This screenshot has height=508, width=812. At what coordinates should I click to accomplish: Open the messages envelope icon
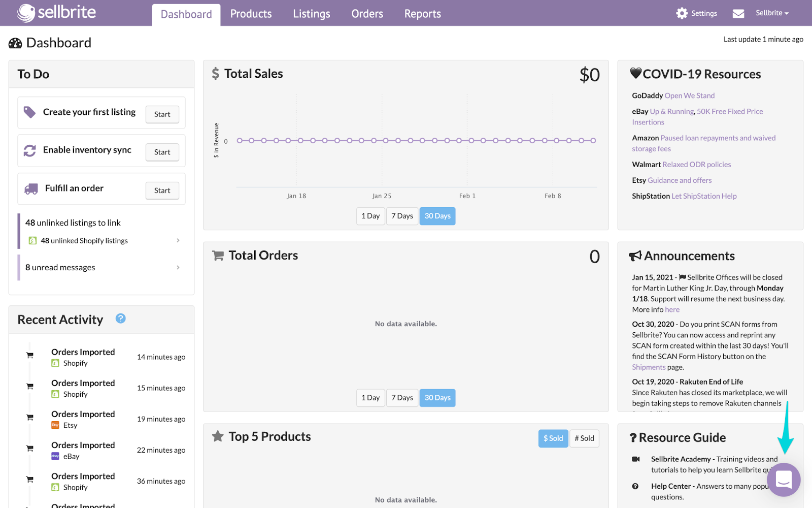coord(738,14)
